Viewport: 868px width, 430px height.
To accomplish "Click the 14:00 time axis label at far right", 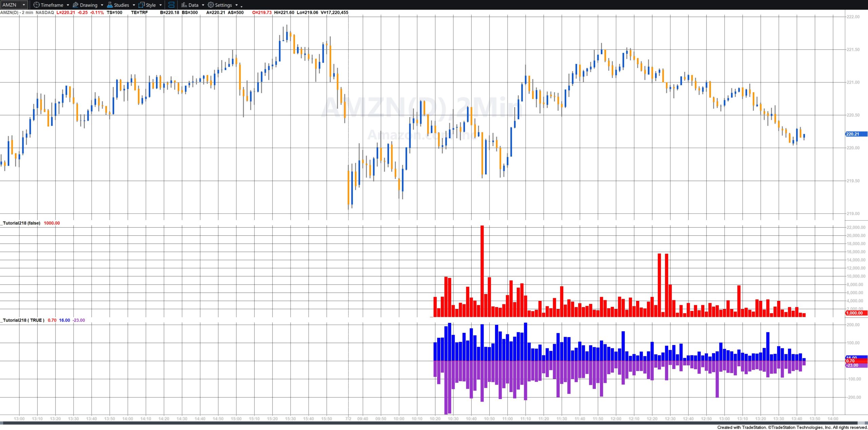I will [x=833, y=419].
